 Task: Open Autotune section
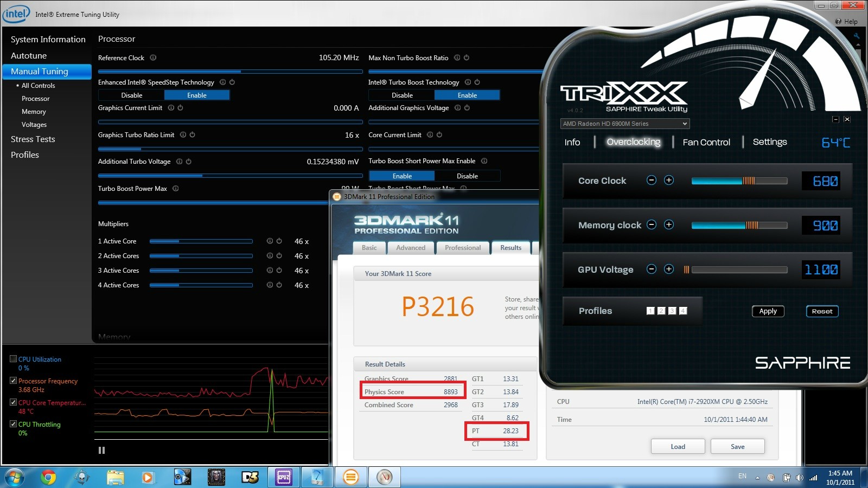pyautogui.click(x=29, y=56)
